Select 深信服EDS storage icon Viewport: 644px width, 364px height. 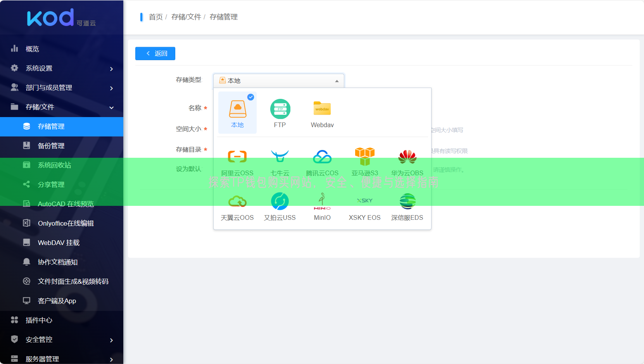(x=407, y=201)
